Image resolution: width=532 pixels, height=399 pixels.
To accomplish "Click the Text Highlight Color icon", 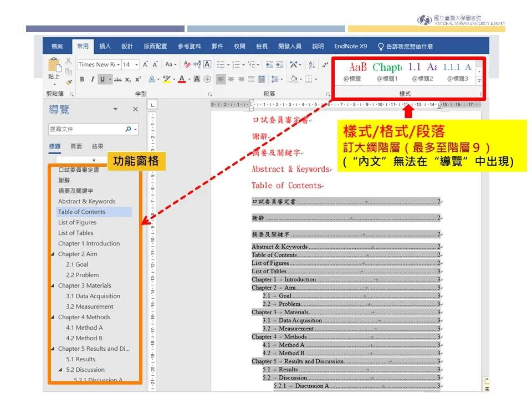I will pos(168,79).
